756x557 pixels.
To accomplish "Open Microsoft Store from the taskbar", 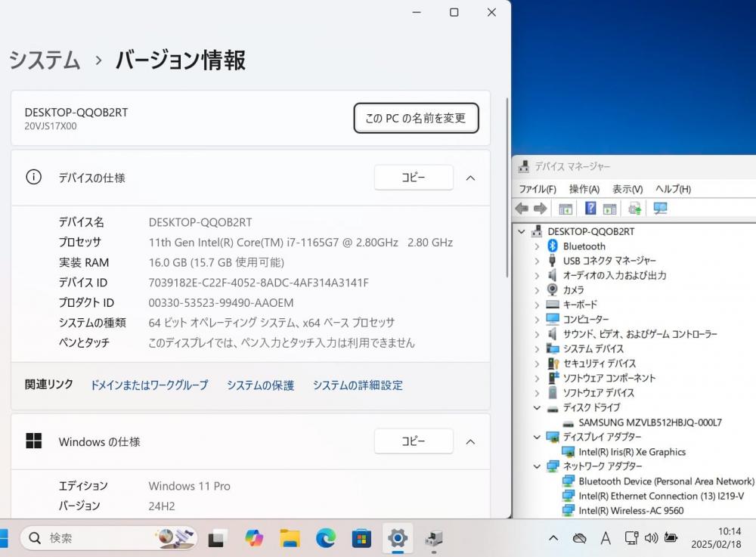I will point(361,538).
